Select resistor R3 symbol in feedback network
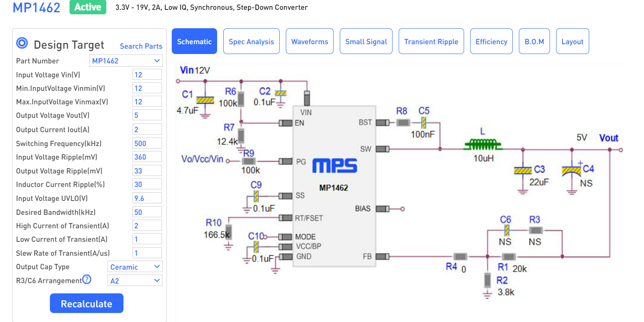Viewport: 644px width, 322px height. (536, 230)
